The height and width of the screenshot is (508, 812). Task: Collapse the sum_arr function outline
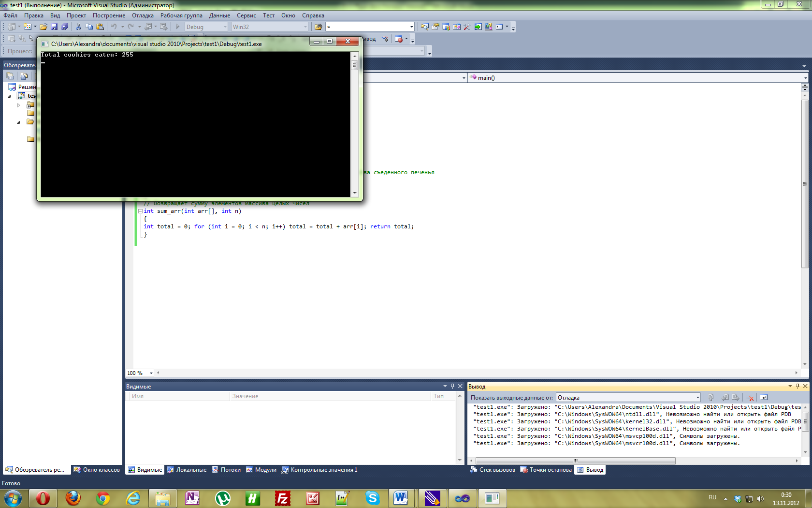click(140, 211)
